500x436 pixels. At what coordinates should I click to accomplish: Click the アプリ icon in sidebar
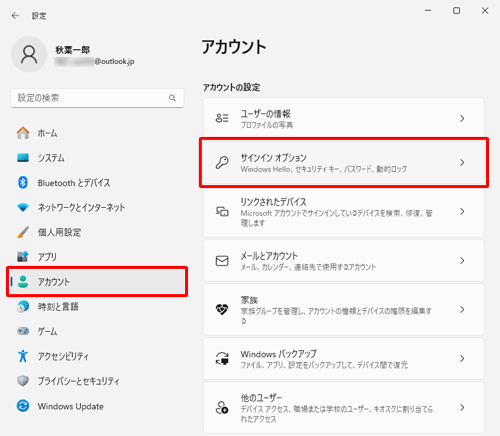tap(23, 257)
